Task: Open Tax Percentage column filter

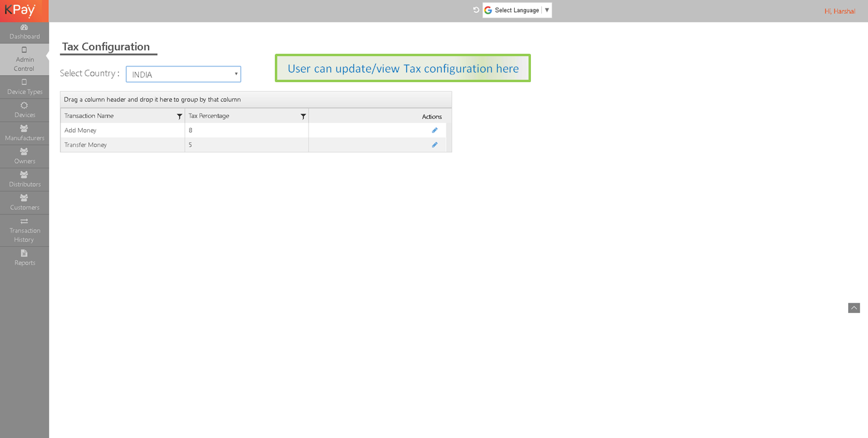Action: click(303, 116)
